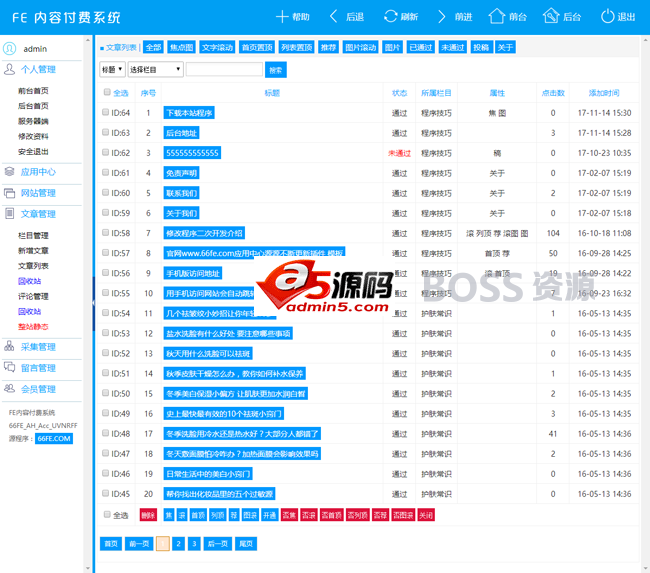Click the 应用中心 layers icon
This screenshot has height=573, width=650.
pos(9,171)
